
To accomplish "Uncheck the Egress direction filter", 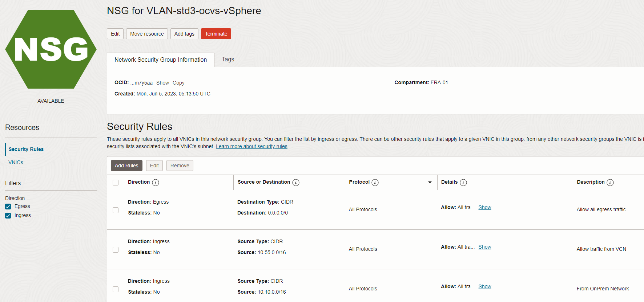I will 8,207.
